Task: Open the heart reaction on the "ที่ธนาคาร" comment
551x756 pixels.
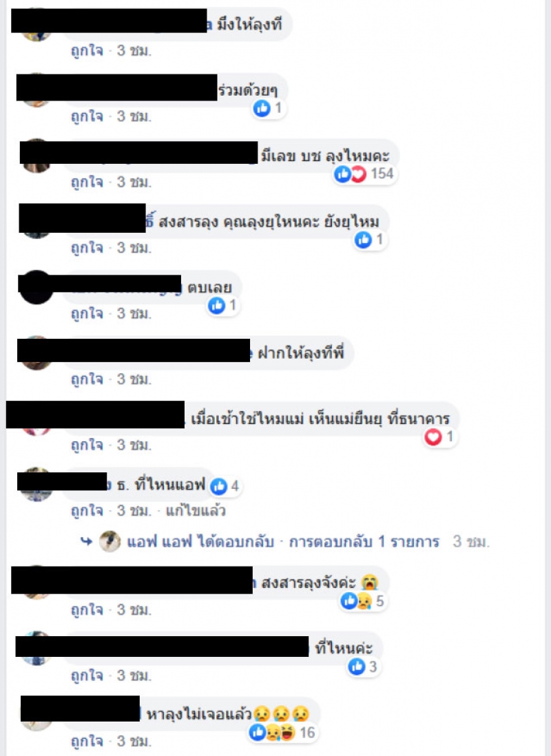Action: click(439, 437)
